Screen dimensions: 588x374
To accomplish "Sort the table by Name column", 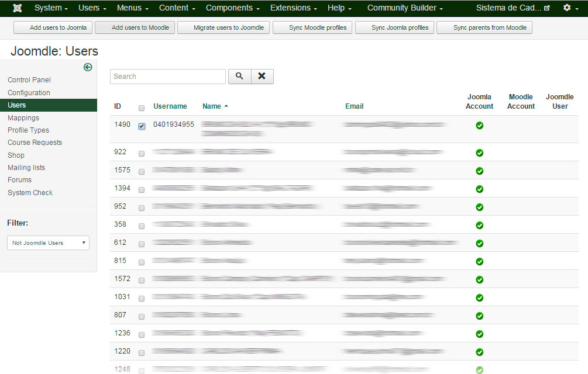I will coord(212,106).
